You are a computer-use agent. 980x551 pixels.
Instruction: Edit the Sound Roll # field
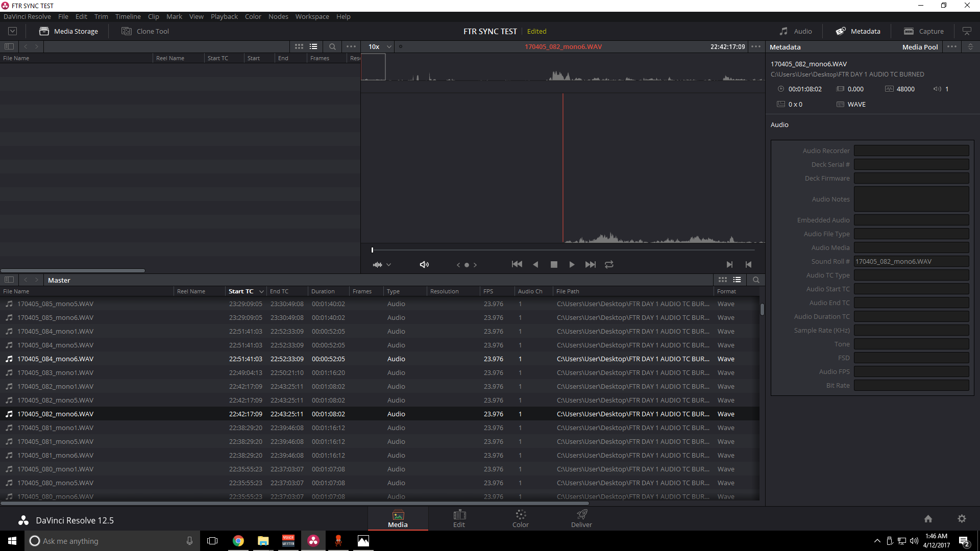911,261
